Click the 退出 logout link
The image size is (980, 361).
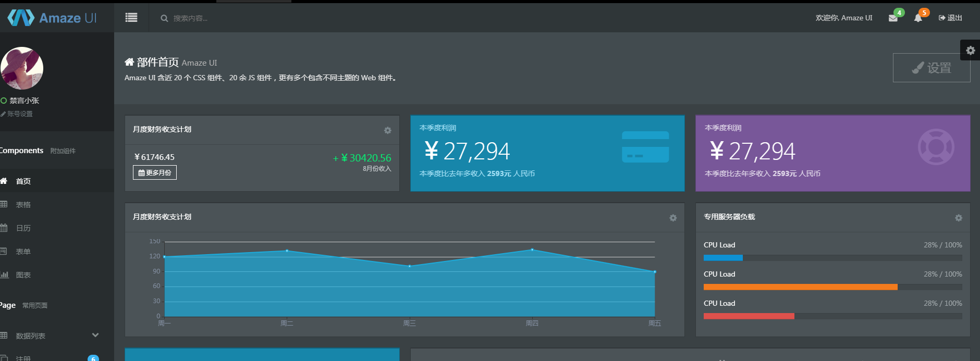coord(950,18)
